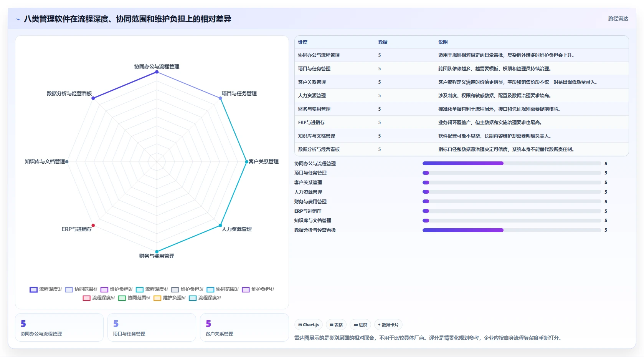
Task: Click the chart title 八类管理软件在流程深度
Action: (127, 19)
